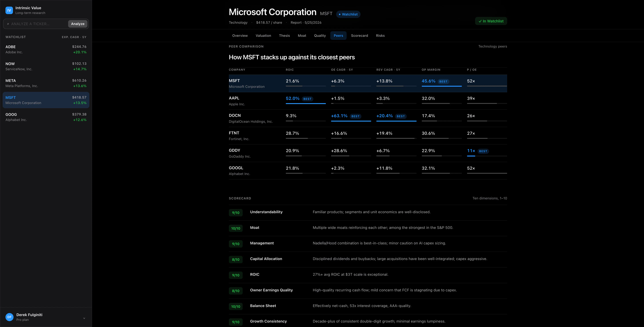This screenshot has width=644, height=327.
Task: Click the 9/10 score badge for Understandability
Action: click(x=236, y=213)
